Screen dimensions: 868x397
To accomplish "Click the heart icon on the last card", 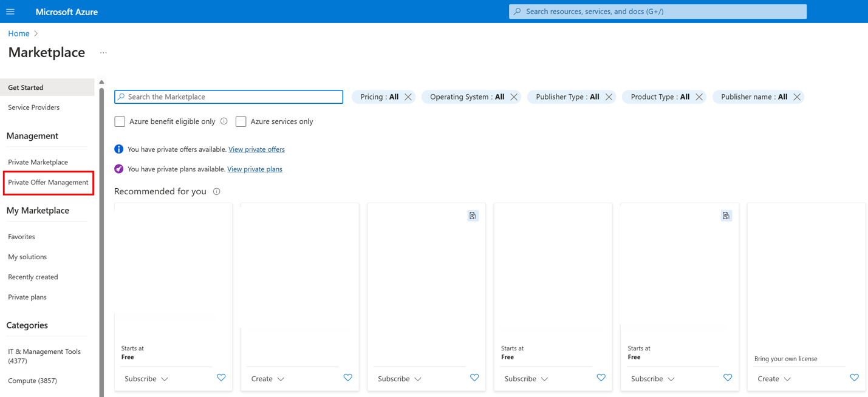I will tap(854, 378).
